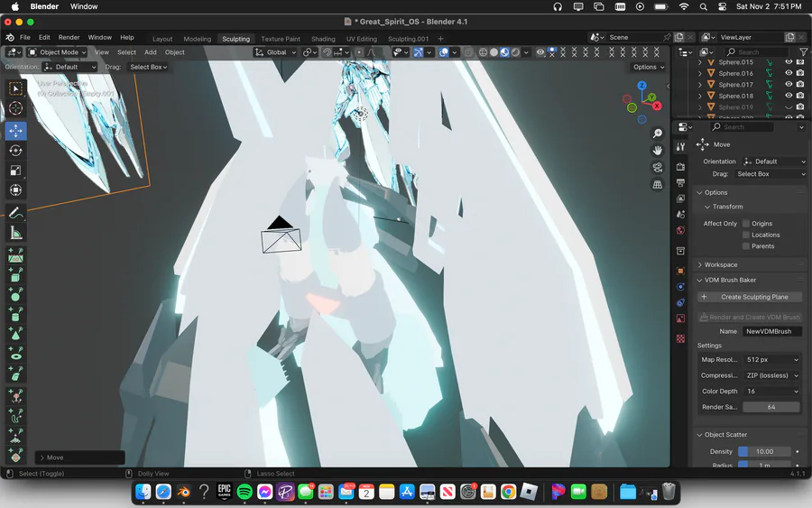Click the viewport Options button
This screenshot has height=508, width=812.
point(649,68)
